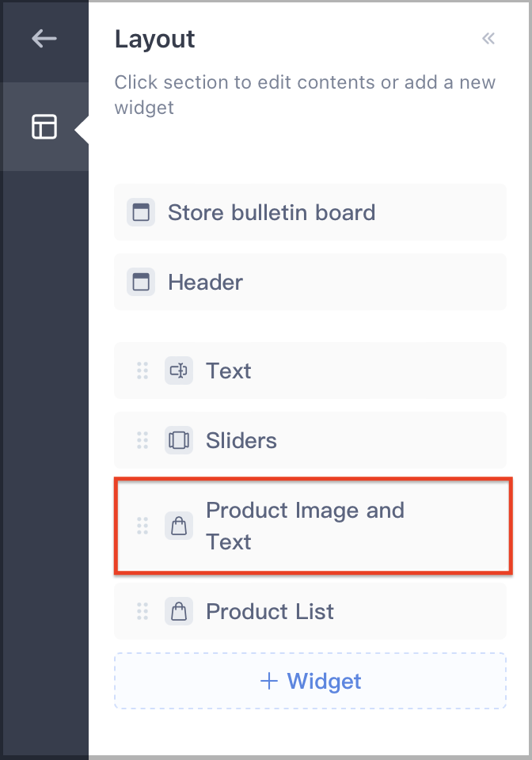This screenshot has width=532, height=760.
Task: Add a new widget with + Widget
Action: [x=310, y=681]
